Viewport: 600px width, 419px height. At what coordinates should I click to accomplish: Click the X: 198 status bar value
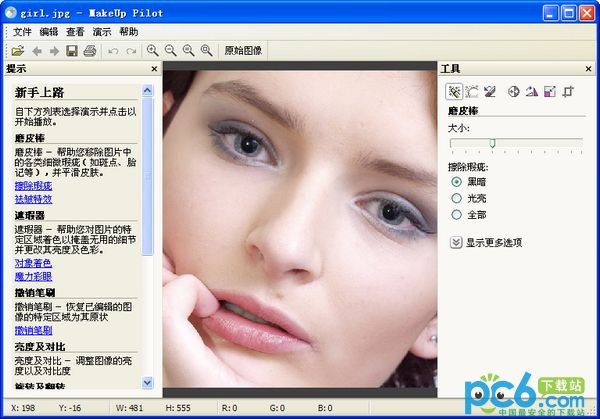(x=23, y=408)
